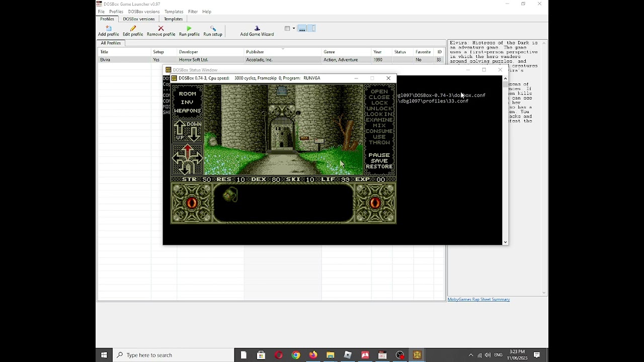Open Google Chrome from the taskbar
Image resolution: width=644 pixels, height=362 pixels.
pyautogui.click(x=296, y=355)
